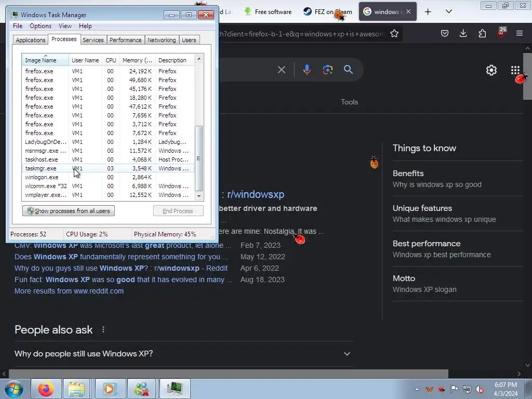Click process list scroll down arrow

(x=199, y=196)
